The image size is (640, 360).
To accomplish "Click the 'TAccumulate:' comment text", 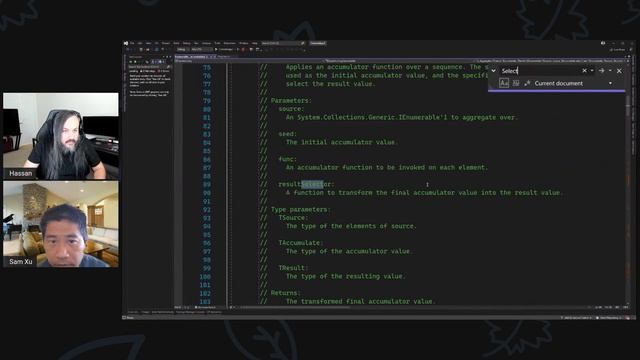I will (300, 243).
